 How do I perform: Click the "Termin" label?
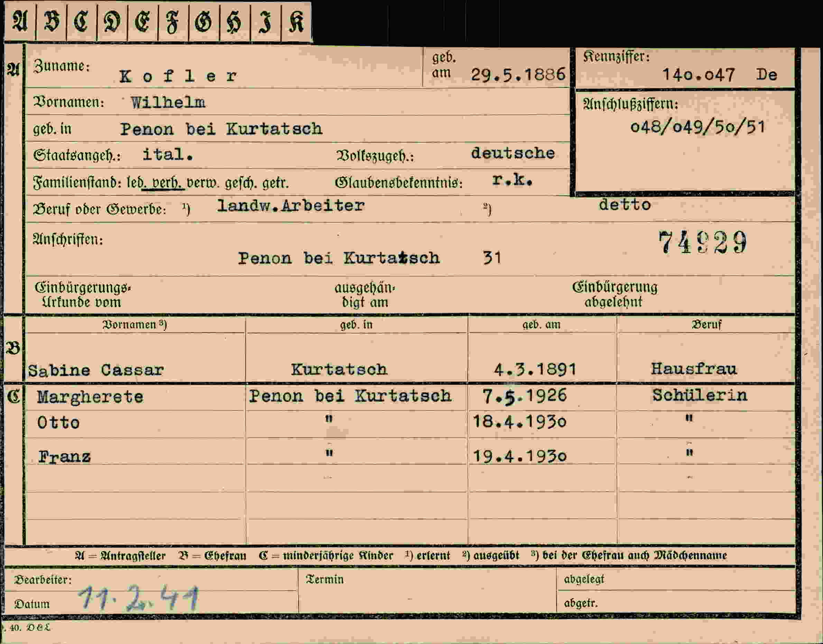325,579
